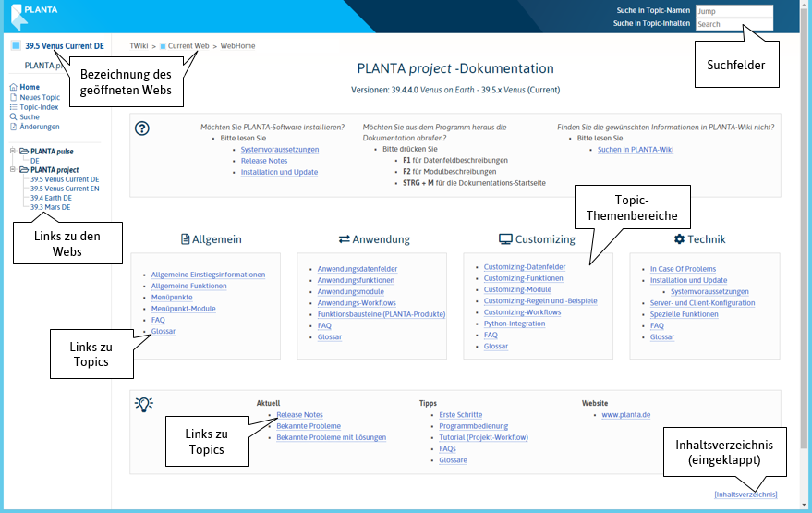Open the 39.4 Earth DE web
This screenshot has width=812, height=513.
click(x=51, y=198)
